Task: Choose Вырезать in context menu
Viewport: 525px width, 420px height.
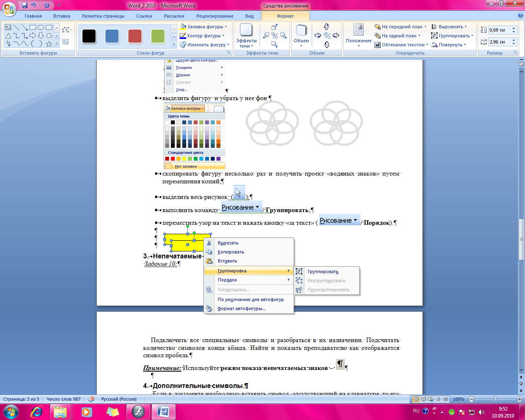Action: pyautogui.click(x=249, y=243)
